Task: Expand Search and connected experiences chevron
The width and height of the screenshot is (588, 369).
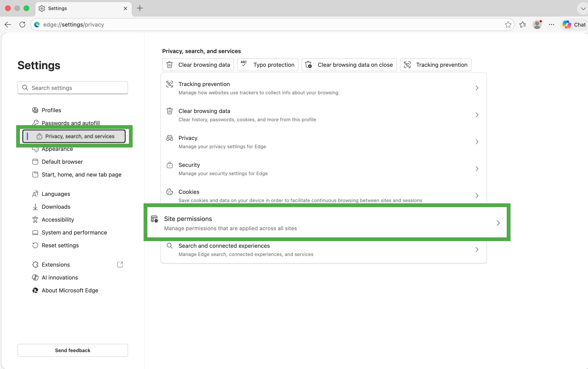Action: click(477, 250)
